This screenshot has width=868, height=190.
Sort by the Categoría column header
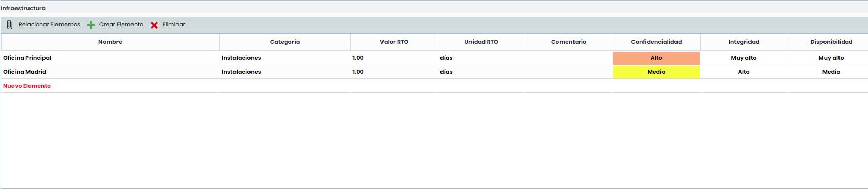[x=285, y=42]
